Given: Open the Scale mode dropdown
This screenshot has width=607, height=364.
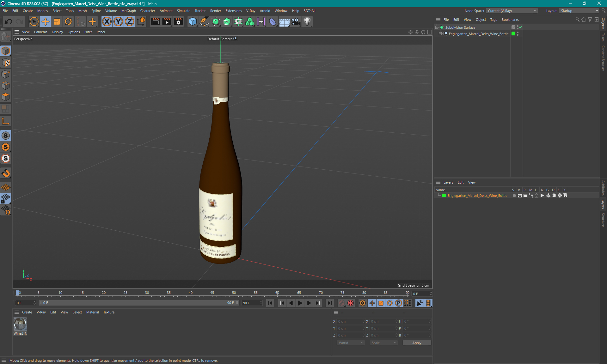Looking at the screenshot, I should coord(383,343).
